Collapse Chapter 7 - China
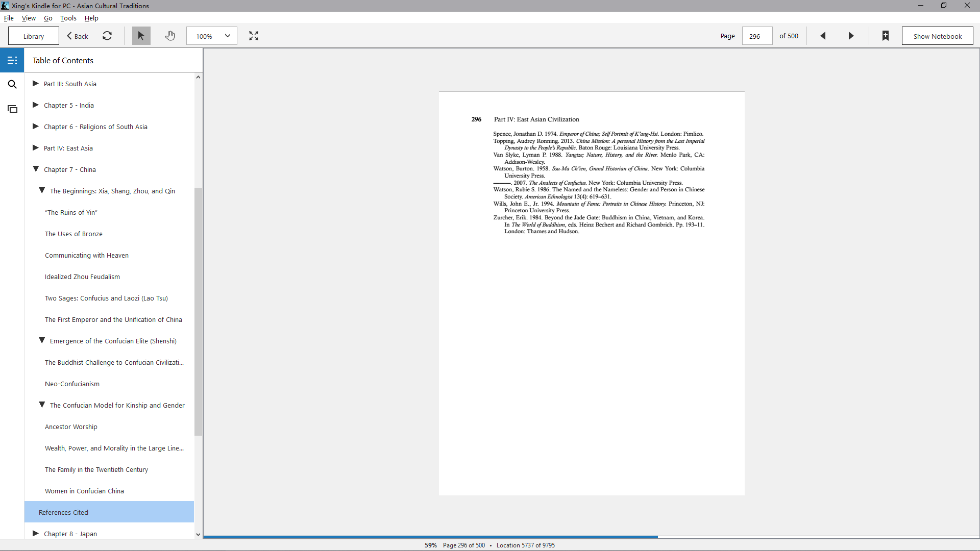 [36, 169]
